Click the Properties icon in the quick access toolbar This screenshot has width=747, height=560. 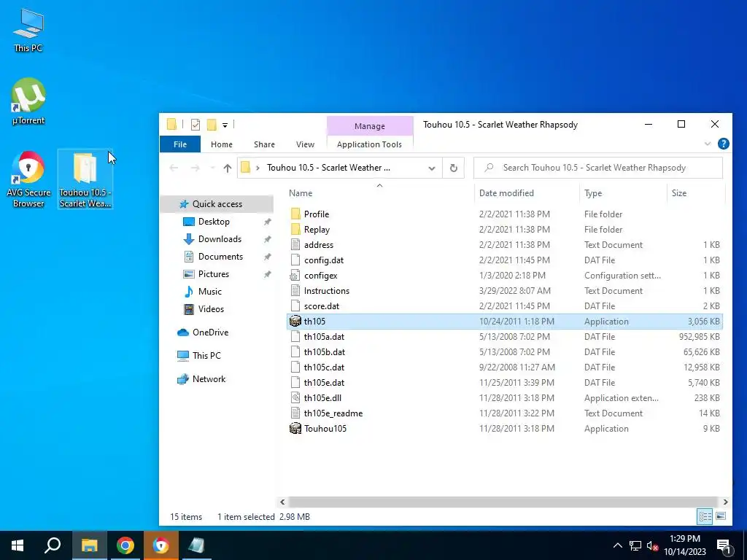(196, 125)
